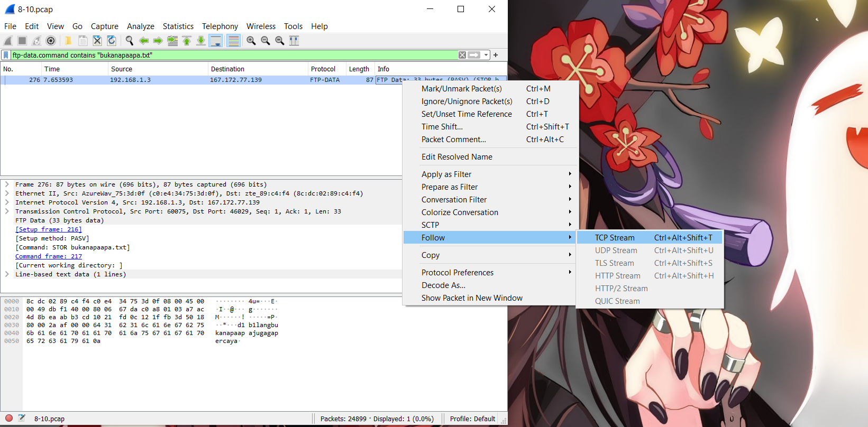Open the Wireless menu
Viewport: 868px width, 427px height.
point(261,26)
